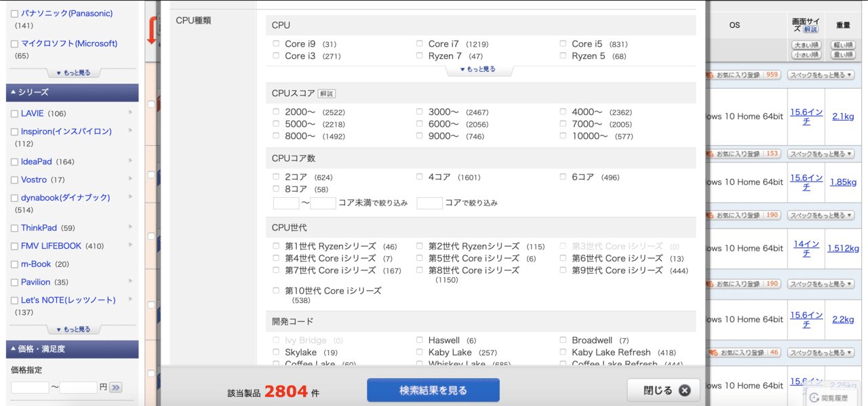The image size is (868, 406).
Task: Sort by lightest weight using 軽い順
Action: pos(842,45)
